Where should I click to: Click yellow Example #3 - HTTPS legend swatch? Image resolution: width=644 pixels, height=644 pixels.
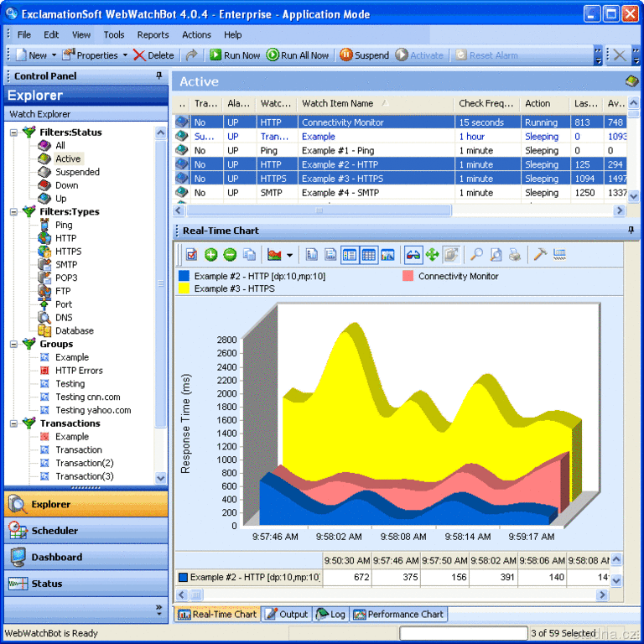(x=184, y=288)
